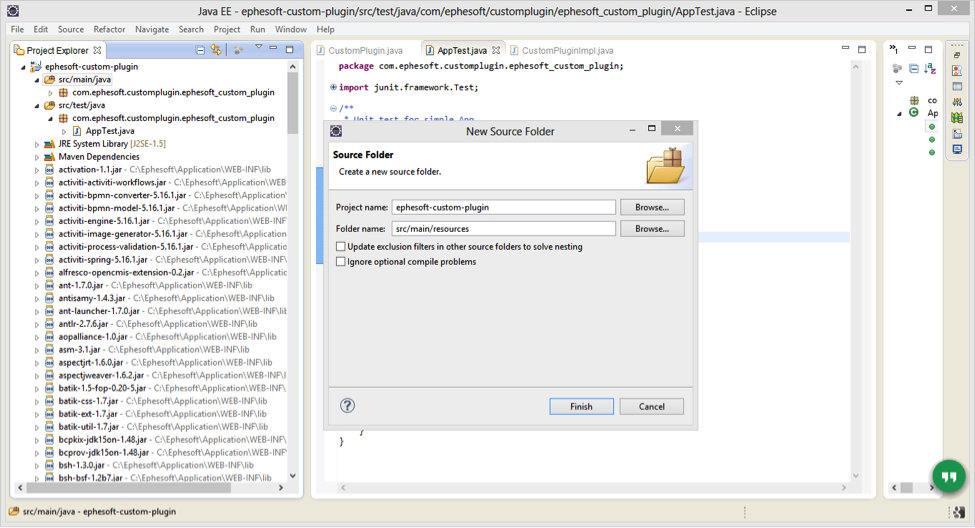Select asm-3.1.jar in tree
Screen dimensions: 975x528
pyautogui.click(x=80, y=350)
